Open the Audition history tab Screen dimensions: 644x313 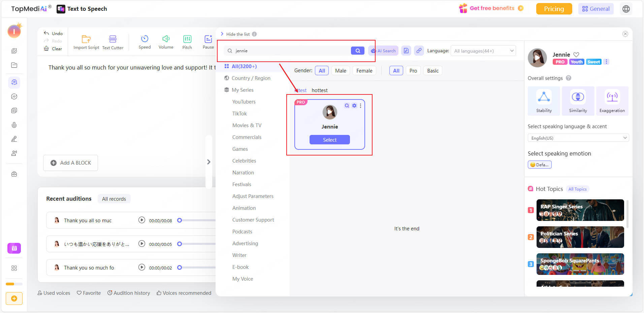point(129,293)
